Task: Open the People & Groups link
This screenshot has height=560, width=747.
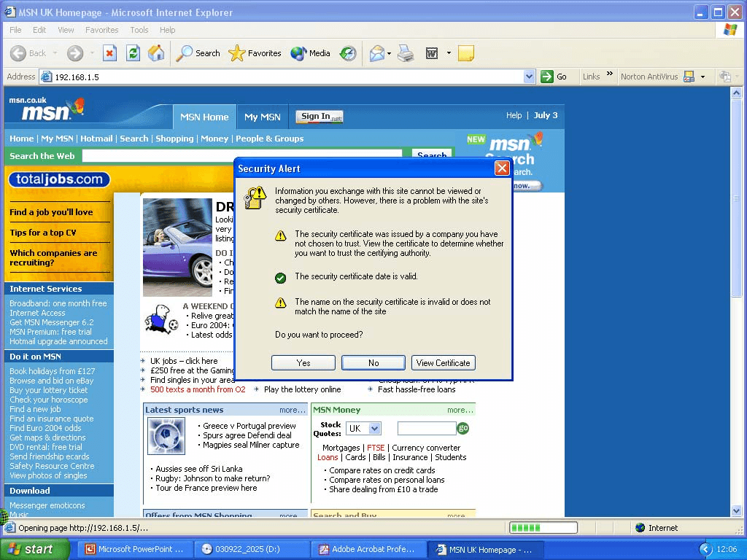Action: (270, 139)
